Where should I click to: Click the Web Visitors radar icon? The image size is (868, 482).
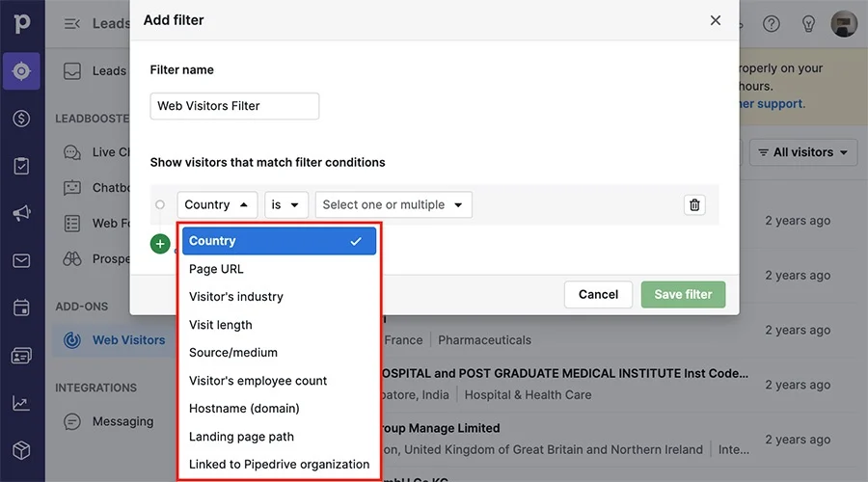point(72,339)
